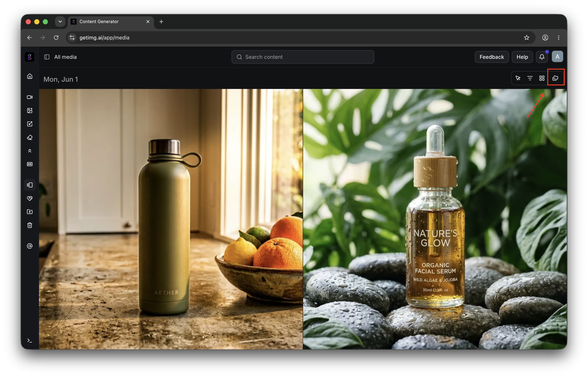This screenshot has height=377, width=588.
Task: Open the upscaler double-chevron icon
Action: (30, 151)
